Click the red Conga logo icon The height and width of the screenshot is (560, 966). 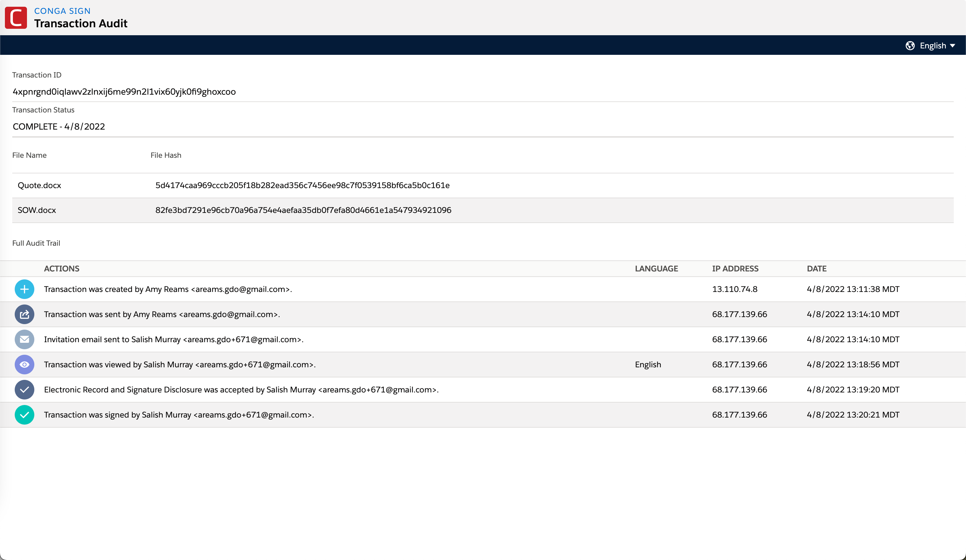pyautogui.click(x=16, y=18)
